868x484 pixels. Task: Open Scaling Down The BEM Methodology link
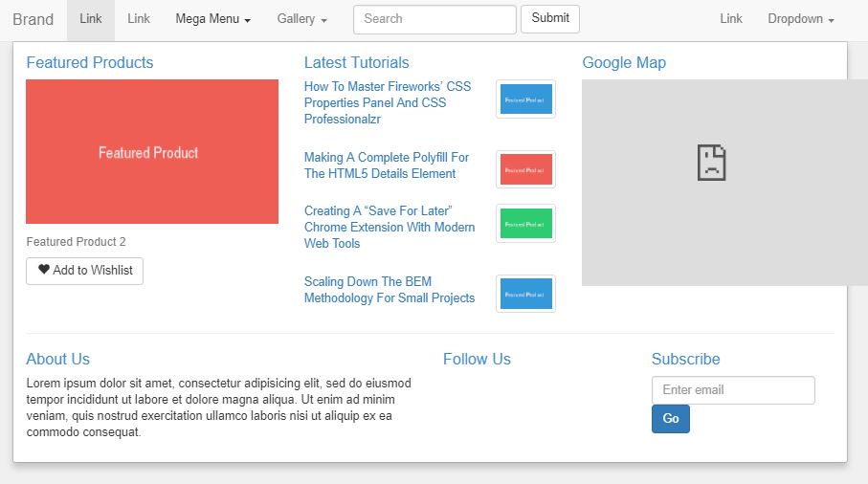(389, 290)
